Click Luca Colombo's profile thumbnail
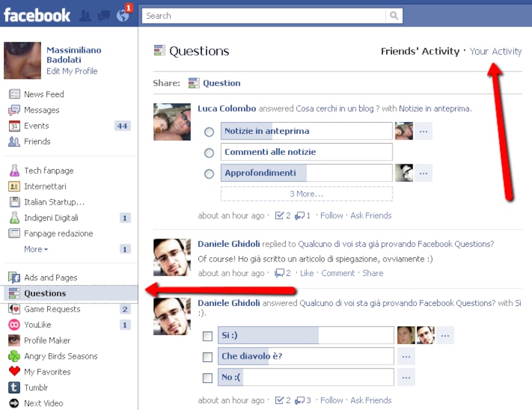Image resolution: width=532 pixels, height=410 pixels. tap(172, 122)
